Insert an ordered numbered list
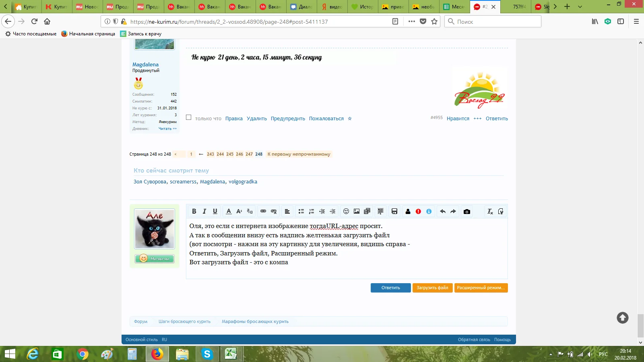 312,211
